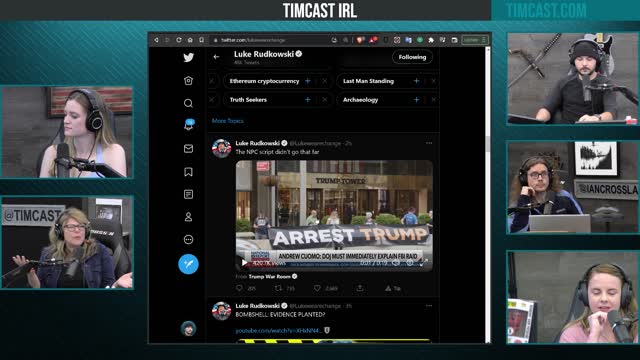
Task: Select the Truth Seekers topic
Action: (248, 100)
